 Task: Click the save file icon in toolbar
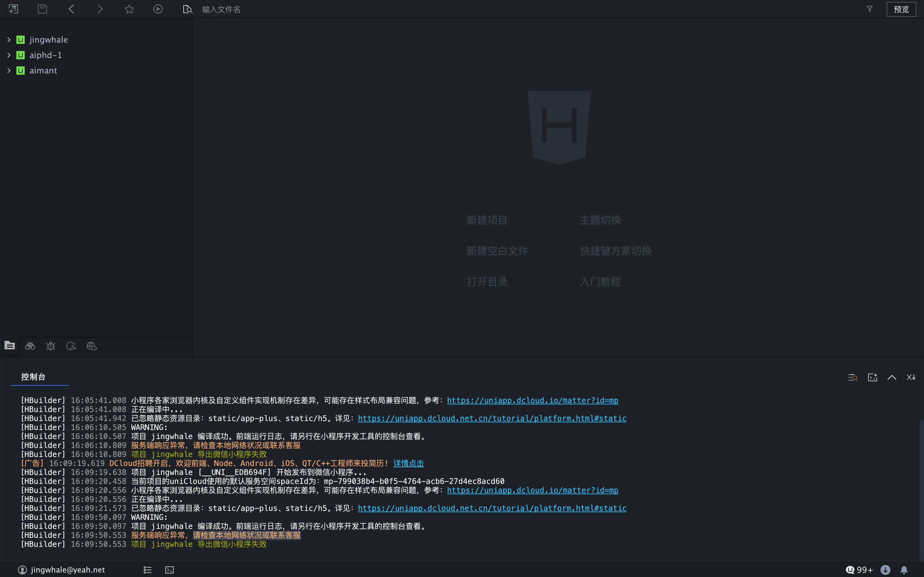pyautogui.click(x=42, y=9)
